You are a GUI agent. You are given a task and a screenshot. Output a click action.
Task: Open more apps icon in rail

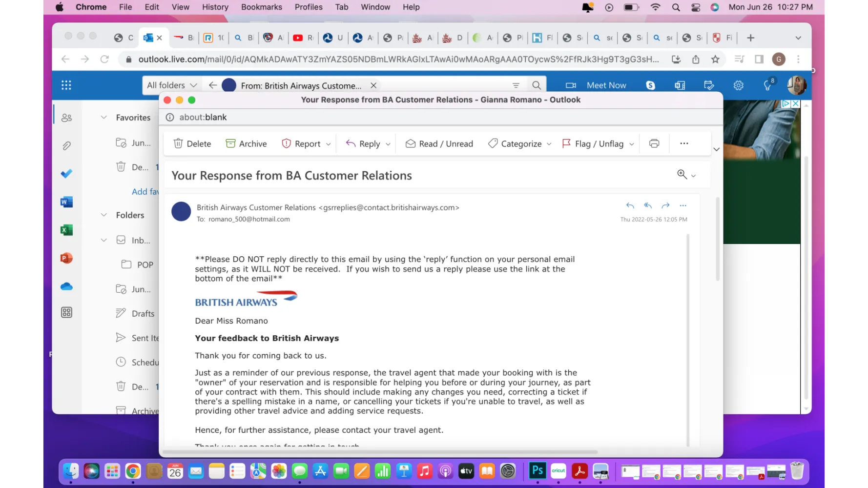click(66, 312)
